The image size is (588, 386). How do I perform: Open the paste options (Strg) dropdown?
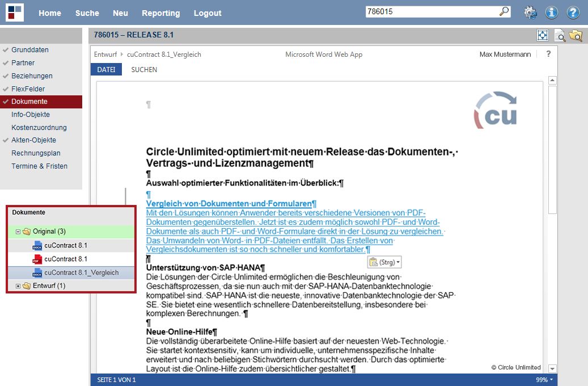[x=385, y=262]
